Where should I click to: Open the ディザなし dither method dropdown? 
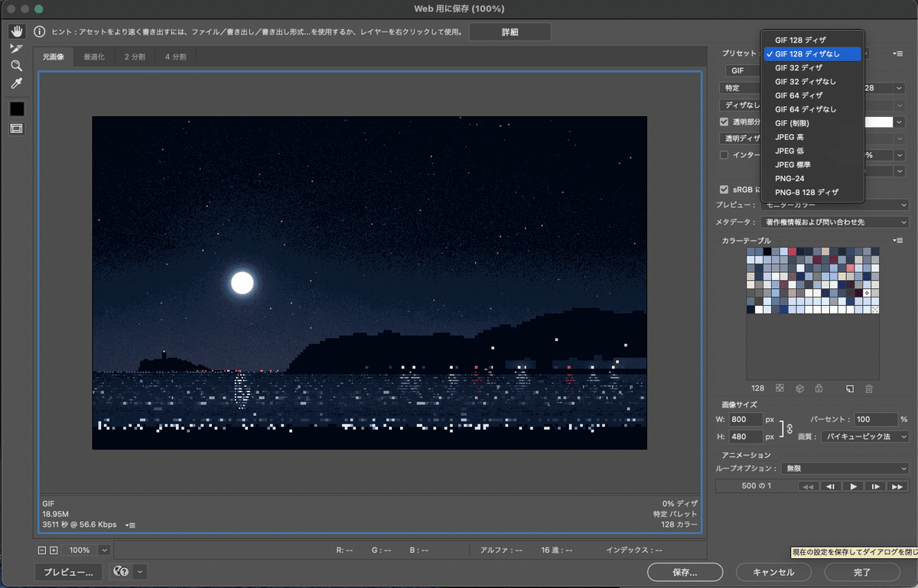(x=741, y=105)
